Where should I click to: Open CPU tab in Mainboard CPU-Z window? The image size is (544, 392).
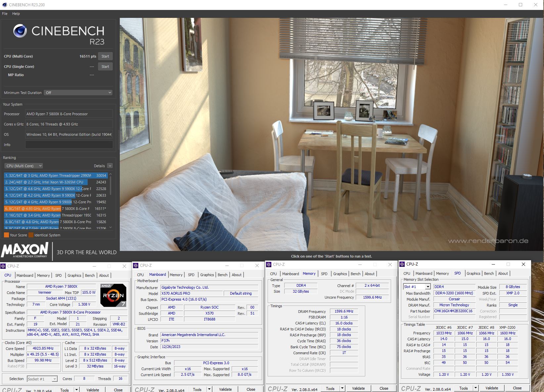[x=141, y=275]
